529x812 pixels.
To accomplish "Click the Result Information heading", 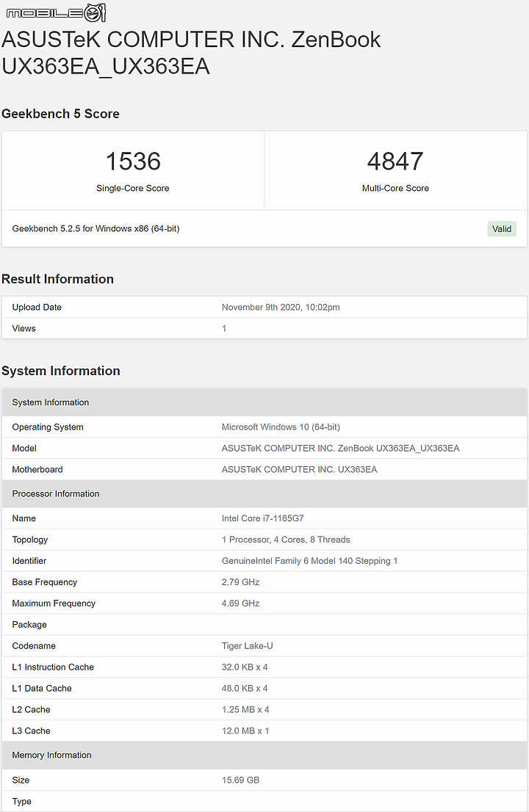I will coord(57,279).
